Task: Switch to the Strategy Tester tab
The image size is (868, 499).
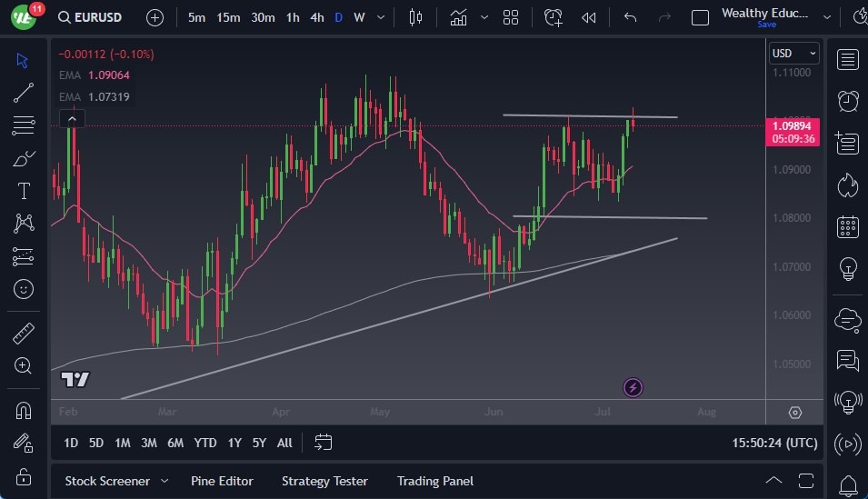Action: pyautogui.click(x=324, y=481)
